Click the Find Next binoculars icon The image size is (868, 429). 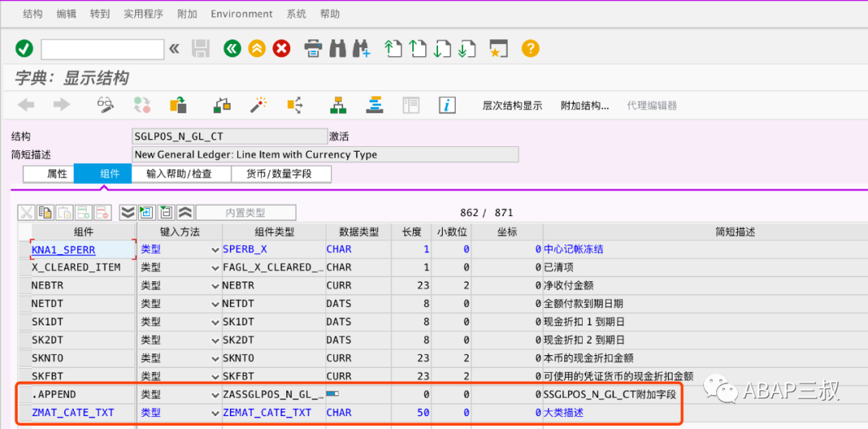362,49
